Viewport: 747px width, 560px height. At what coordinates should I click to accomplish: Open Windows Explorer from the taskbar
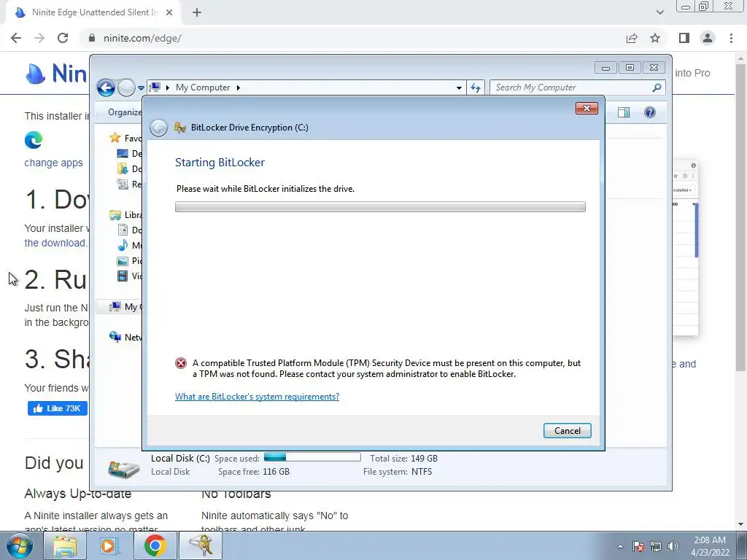[65, 545]
